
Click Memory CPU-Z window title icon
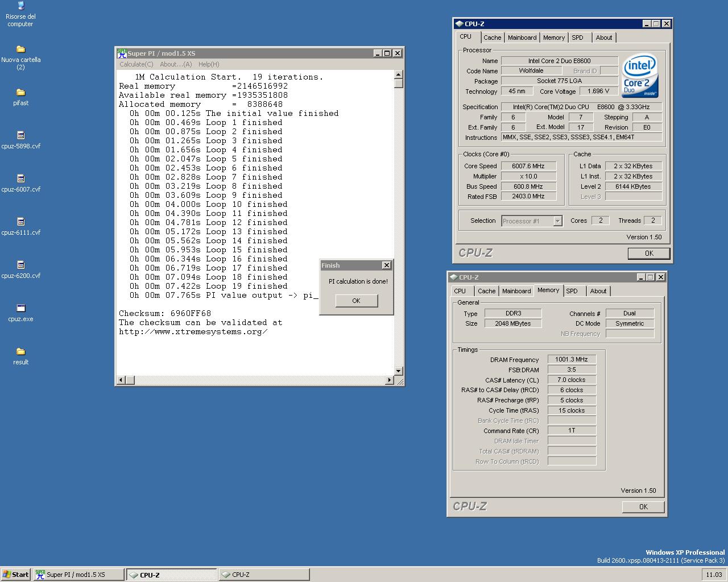pos(454,277)
